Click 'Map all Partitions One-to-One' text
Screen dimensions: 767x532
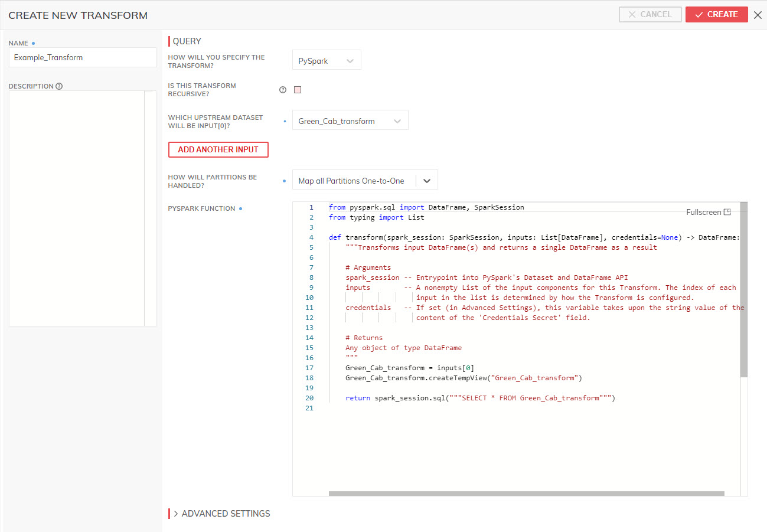(x=351, y=181)
